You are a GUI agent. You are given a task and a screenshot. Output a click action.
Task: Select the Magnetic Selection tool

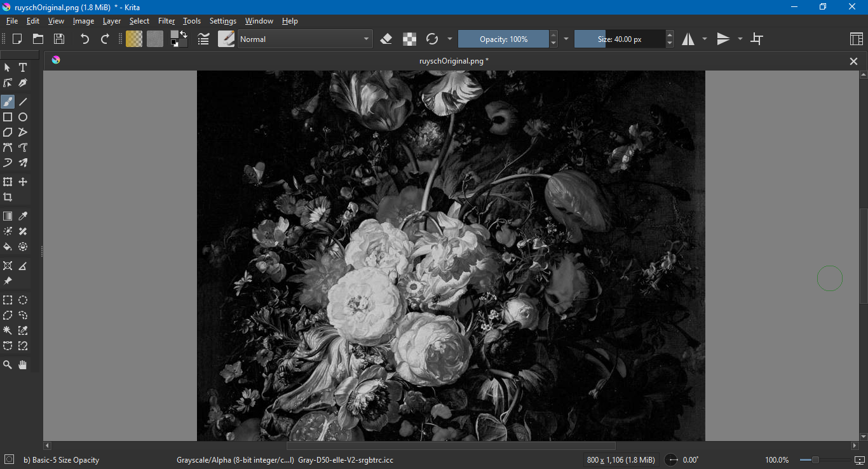[23, 346]
